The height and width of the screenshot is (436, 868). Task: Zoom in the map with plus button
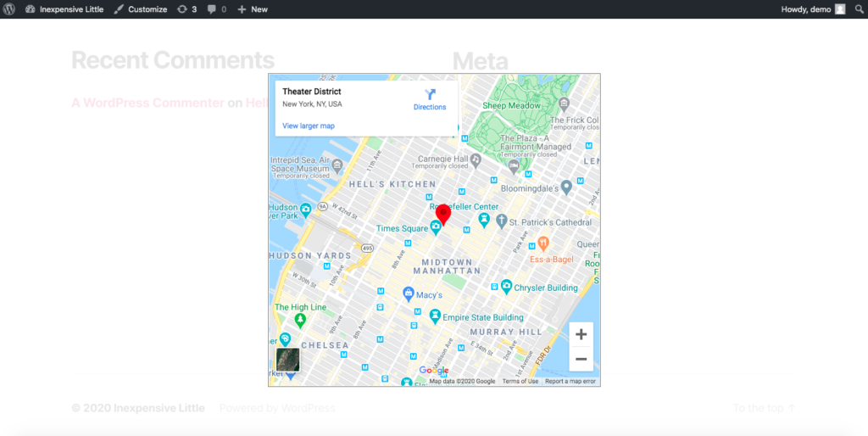(x=581, y=334)
